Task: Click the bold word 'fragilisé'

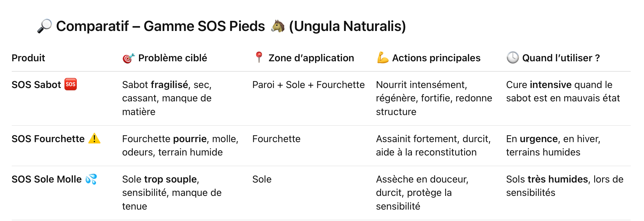Action: pos(169,85)
